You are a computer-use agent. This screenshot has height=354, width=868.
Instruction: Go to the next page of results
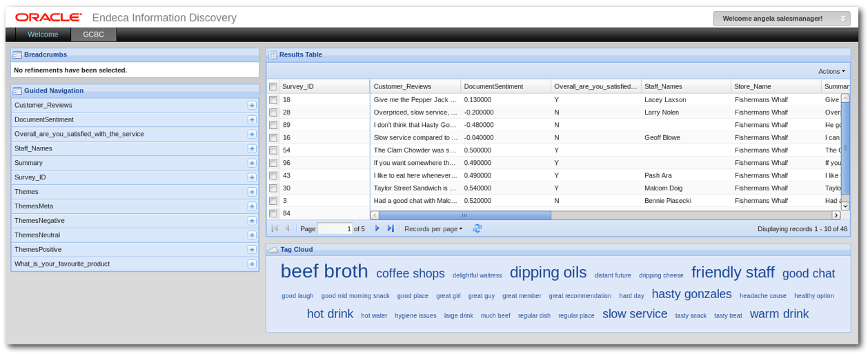[377, 228]
